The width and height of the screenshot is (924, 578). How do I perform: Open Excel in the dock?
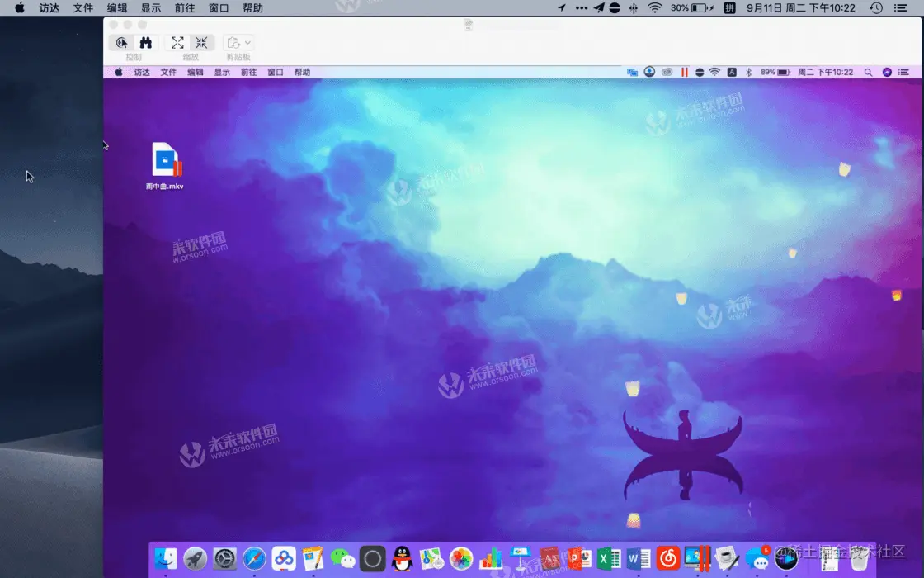point(609,558)
